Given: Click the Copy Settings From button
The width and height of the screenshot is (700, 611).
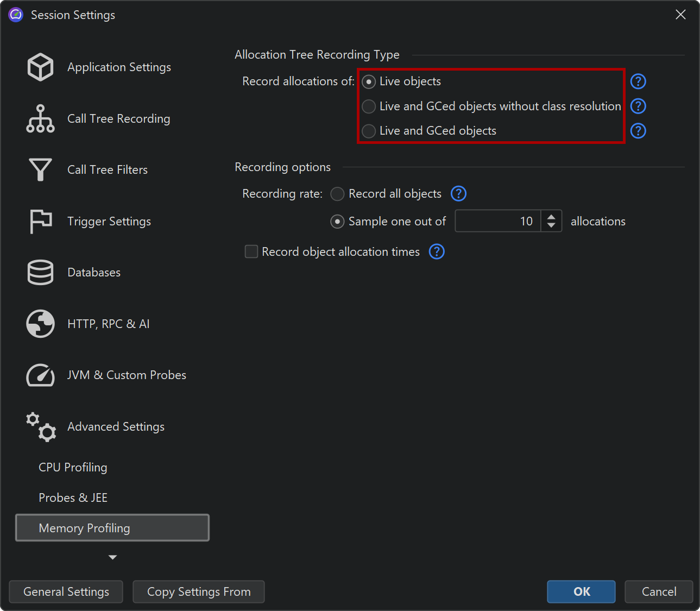Looking at the screenshot, I should click(x=198, y=592).
